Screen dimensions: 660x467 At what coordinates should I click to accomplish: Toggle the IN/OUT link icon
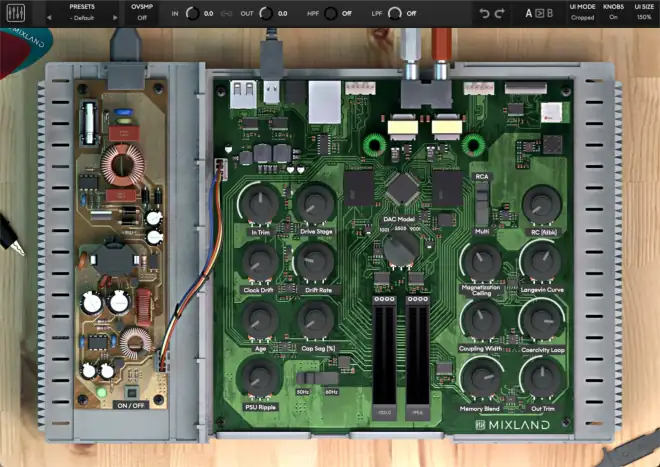226,13
